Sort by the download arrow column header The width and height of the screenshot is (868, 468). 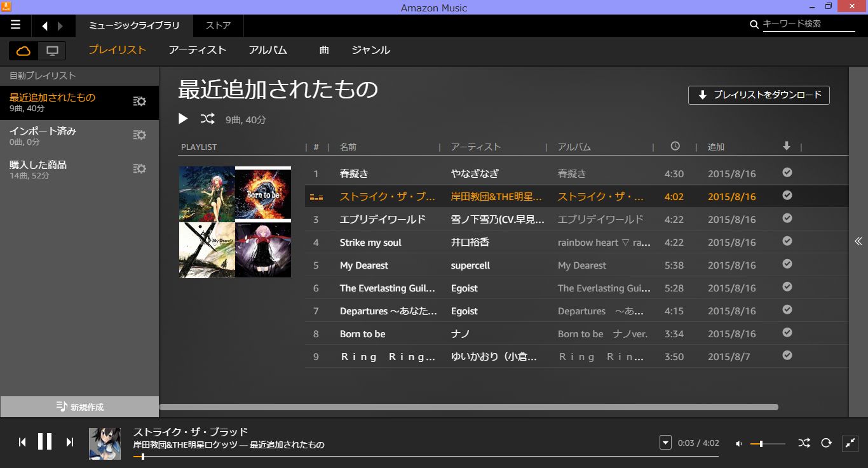(x=787, y=146)
